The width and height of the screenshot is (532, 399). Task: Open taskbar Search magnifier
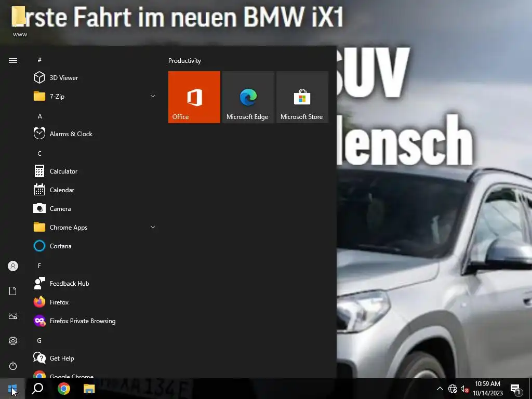(x=37, y=389)
